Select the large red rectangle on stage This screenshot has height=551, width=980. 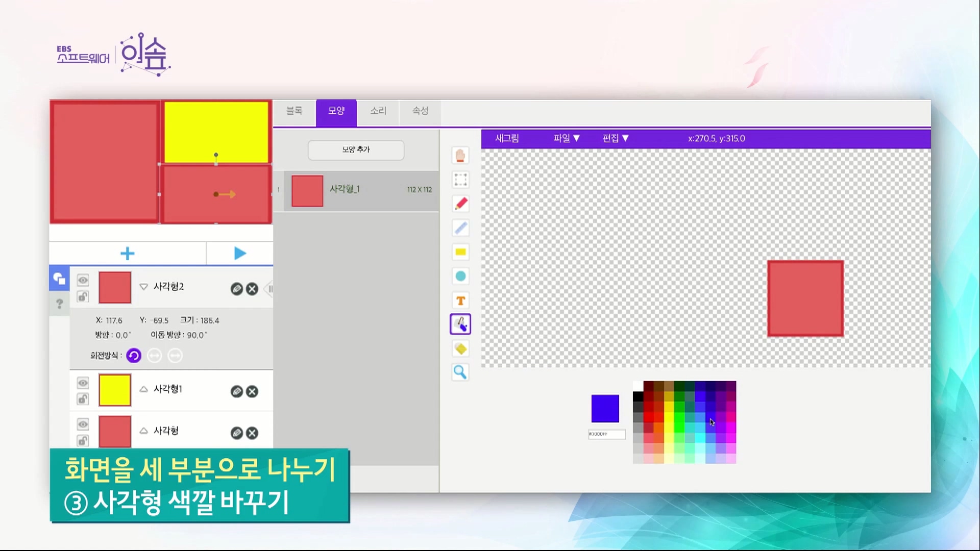[x=105, y=162]
